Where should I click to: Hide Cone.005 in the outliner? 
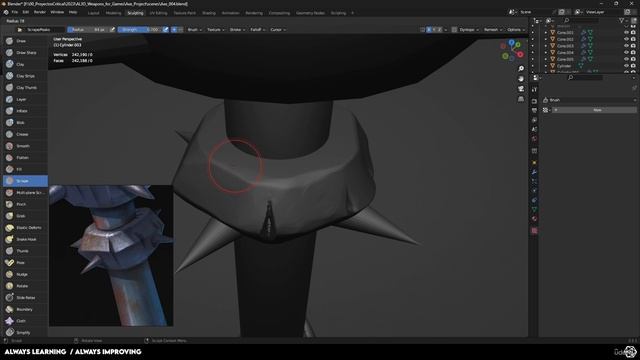tap(627, 59)
